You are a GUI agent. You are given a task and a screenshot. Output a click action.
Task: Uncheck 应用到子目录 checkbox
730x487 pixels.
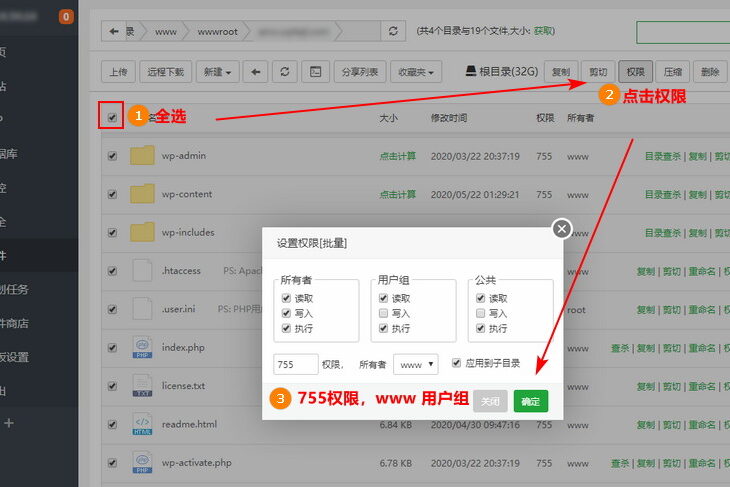tap(457, 363)
